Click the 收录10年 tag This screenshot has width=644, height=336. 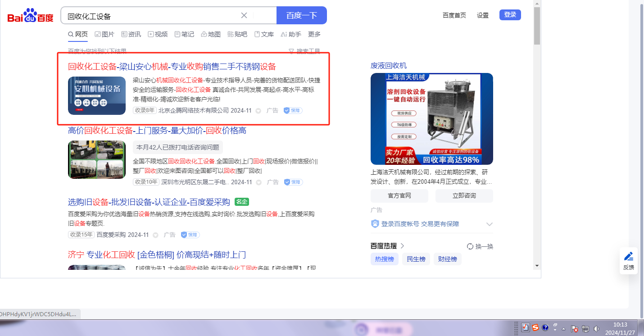pyautogui.click(x=146, y=182)
